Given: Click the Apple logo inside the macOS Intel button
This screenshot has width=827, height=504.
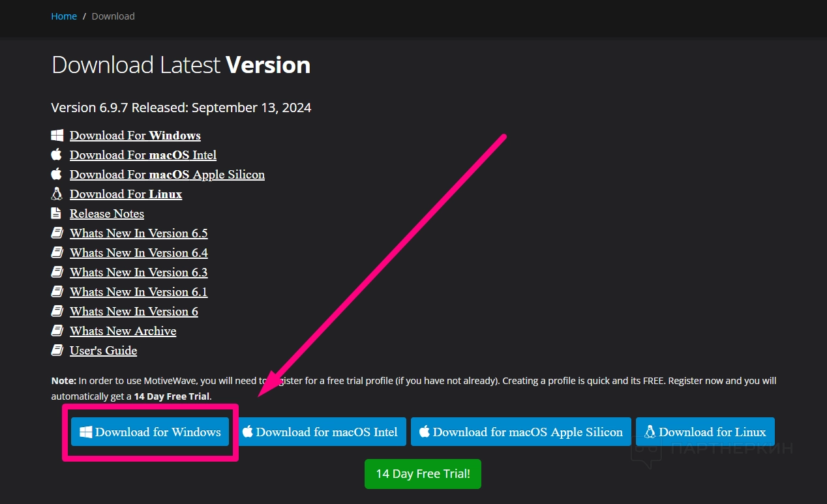Looking at the screenshot, I should coord(248,432).
